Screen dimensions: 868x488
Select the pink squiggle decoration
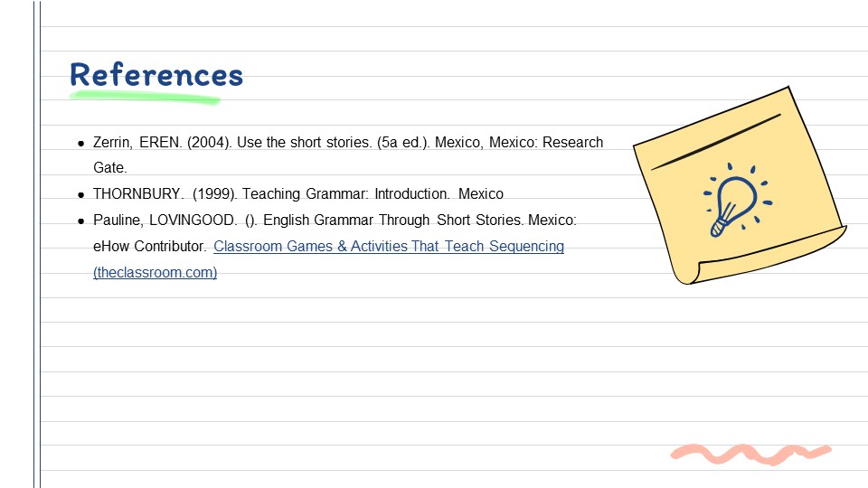coord(750,452)
